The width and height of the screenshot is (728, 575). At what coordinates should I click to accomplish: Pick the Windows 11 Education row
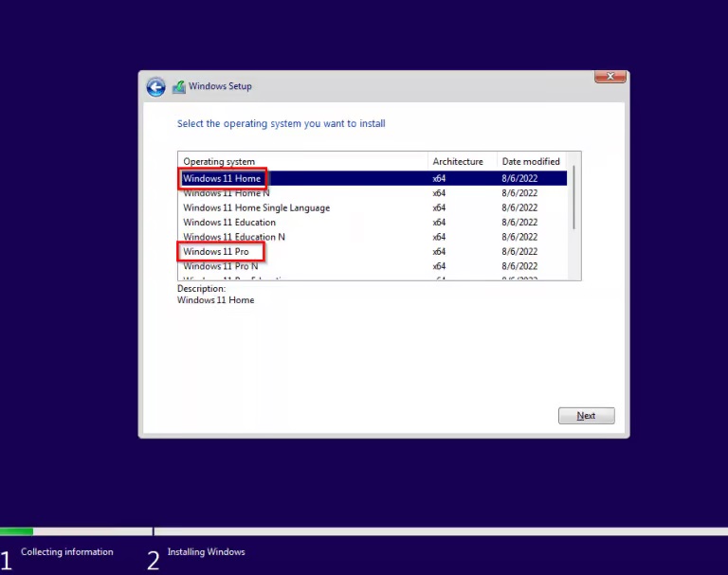pos(373,223)
